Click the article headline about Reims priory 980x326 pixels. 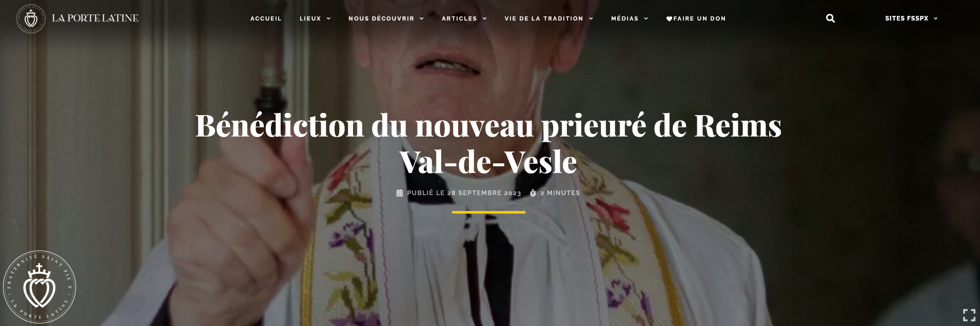[x=488, y=143]
